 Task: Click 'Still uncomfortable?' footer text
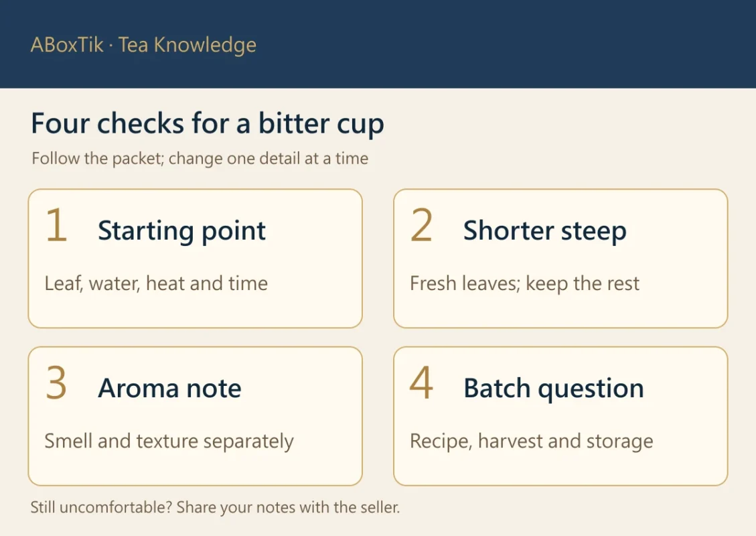(101, 508)
